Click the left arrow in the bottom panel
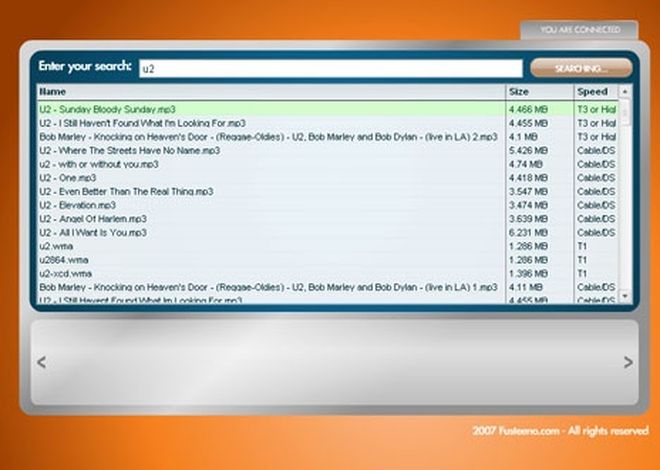 point(41,362)
